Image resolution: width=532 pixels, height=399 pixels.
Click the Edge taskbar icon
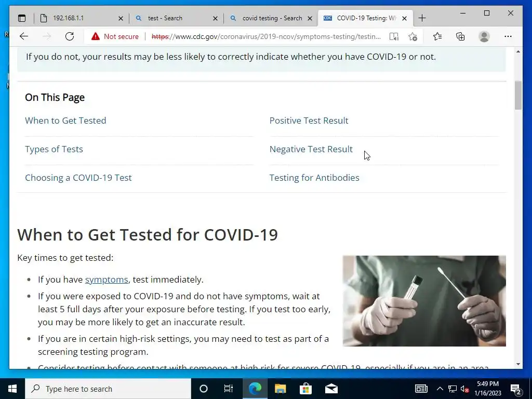255,389
